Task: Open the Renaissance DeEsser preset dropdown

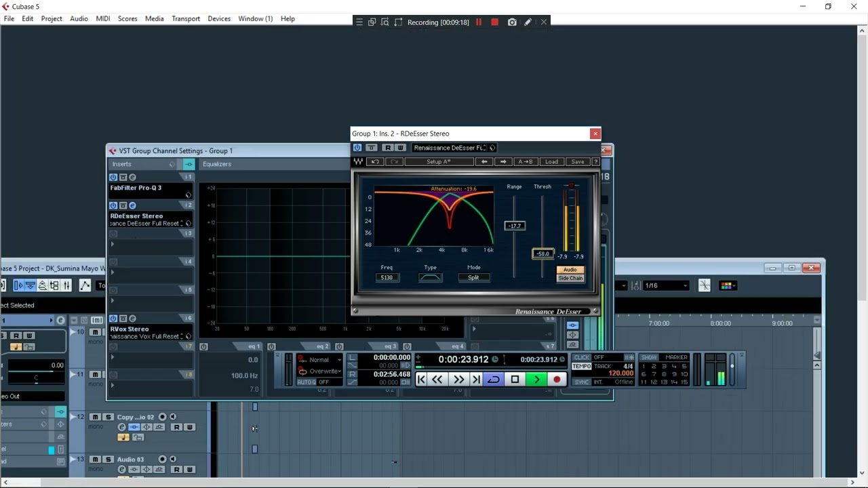Action: (449, 148)
